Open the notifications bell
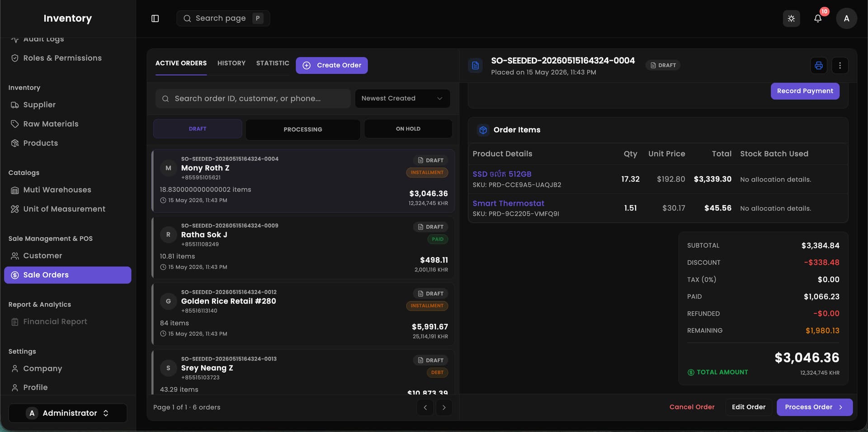This screenshot has height=432, width=868. click(818, 19)
